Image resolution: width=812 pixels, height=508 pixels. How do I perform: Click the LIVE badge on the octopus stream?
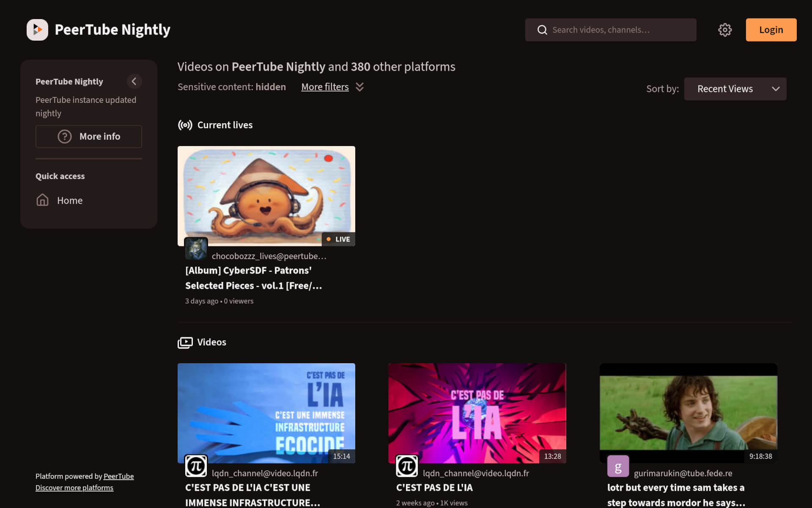pyautogui.click(x=338, y=239)
